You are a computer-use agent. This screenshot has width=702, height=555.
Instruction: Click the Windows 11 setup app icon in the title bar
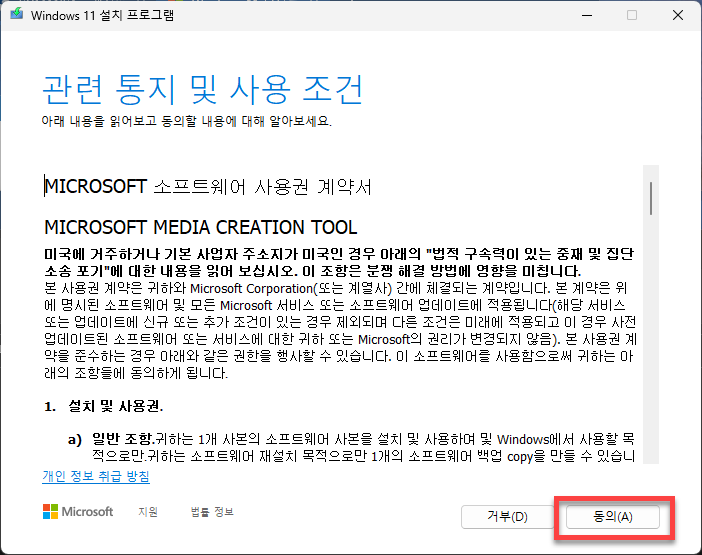click(17, 14)
